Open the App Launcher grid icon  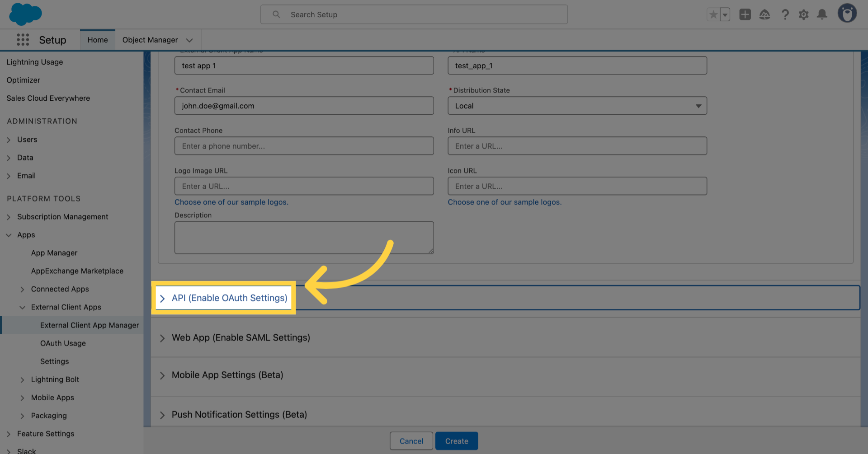pos(22,40)
